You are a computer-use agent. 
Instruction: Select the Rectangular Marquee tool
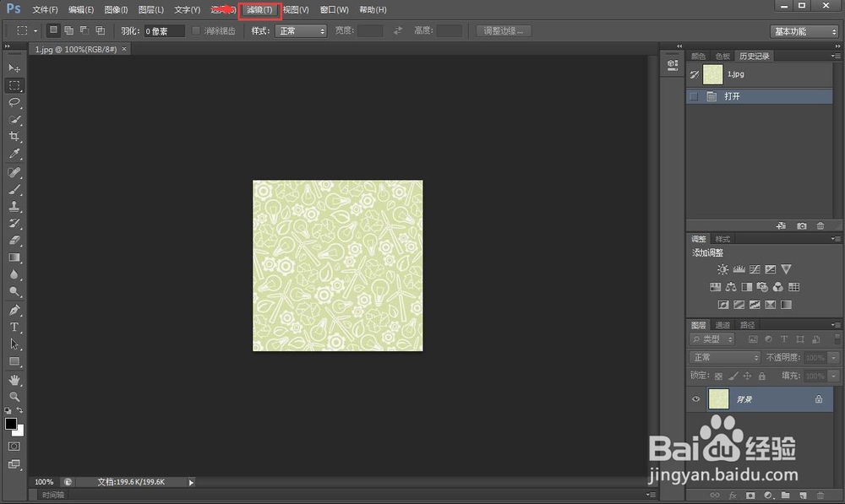tap(14, 85)
